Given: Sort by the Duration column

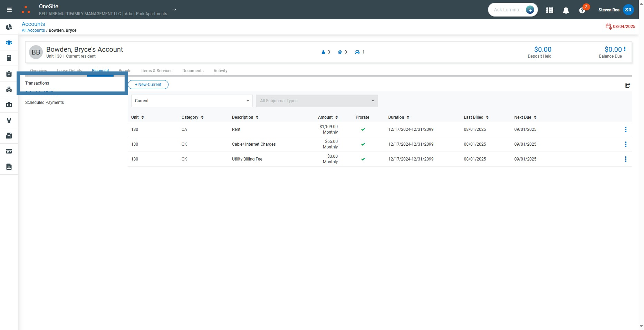Looking at the screenshot, I should tap(399, 117).
